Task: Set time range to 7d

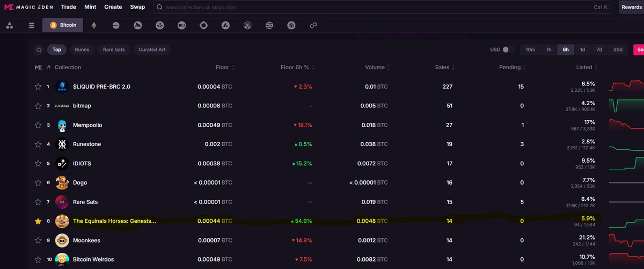Action: tap(599, 49)
